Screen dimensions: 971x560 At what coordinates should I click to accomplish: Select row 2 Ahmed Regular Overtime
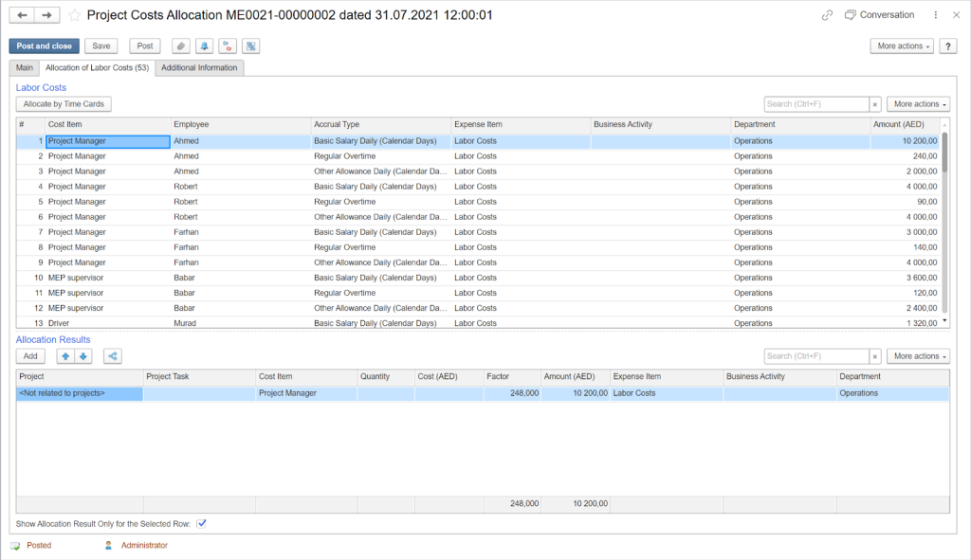tap(477, 156)
